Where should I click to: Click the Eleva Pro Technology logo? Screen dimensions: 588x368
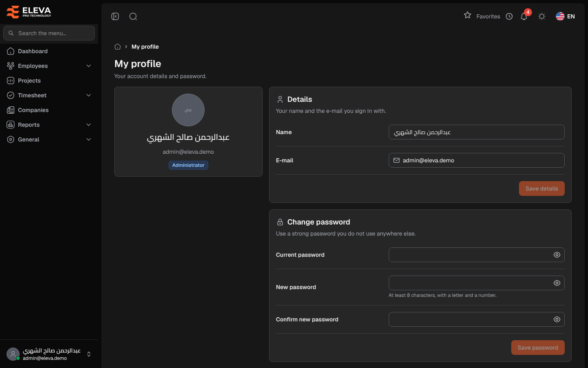pyautogui.click(x=29, y=12)
